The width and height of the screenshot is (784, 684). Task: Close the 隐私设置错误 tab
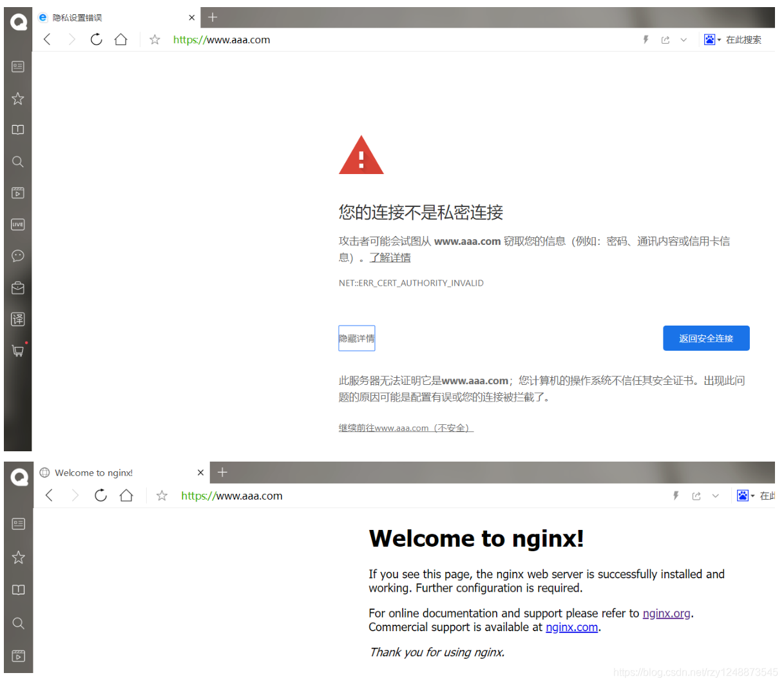tap(191, 17)
